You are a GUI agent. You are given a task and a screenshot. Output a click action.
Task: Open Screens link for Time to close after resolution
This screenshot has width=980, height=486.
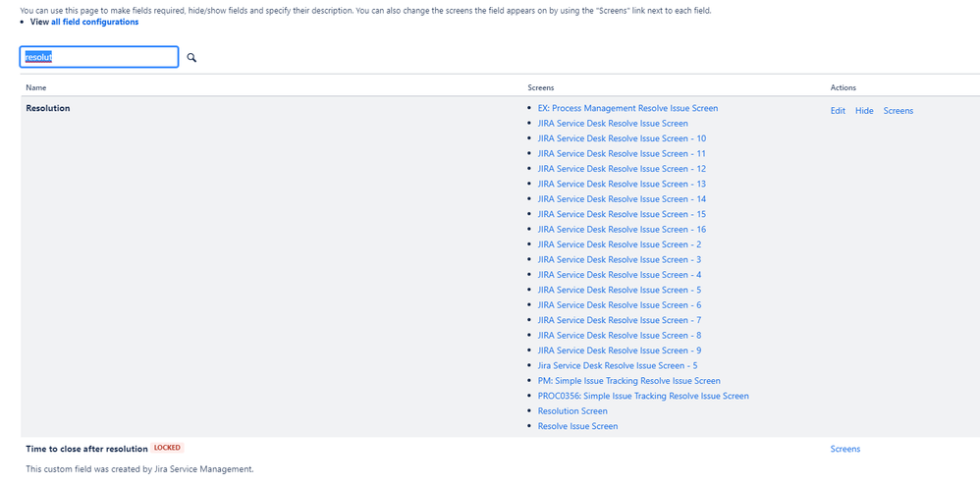[845, 449]
